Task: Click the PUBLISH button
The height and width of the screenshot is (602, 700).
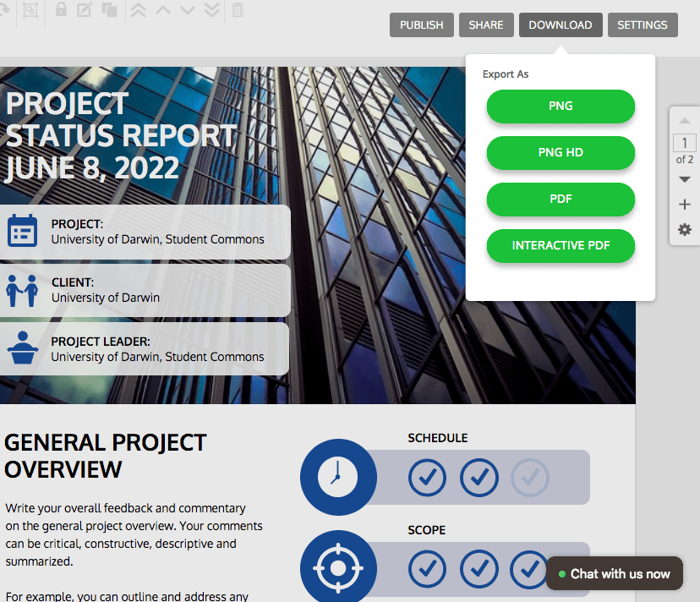Action: tap(421, 25)
